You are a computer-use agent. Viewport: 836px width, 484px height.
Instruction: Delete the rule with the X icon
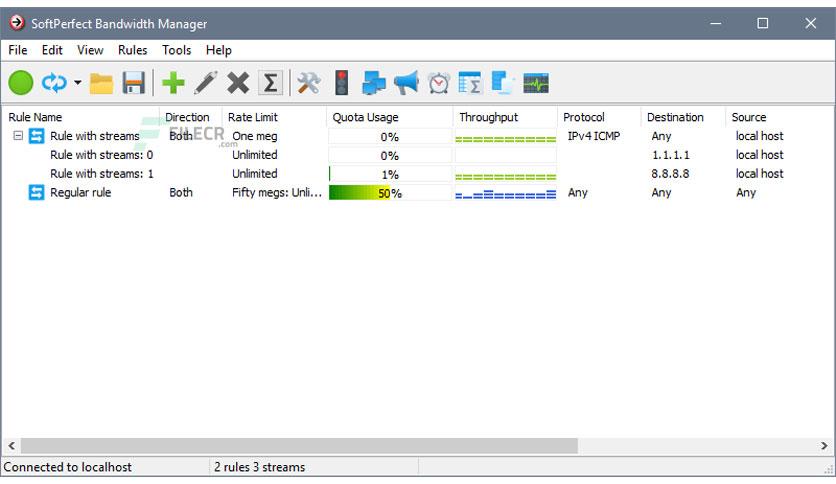point(238,83)
